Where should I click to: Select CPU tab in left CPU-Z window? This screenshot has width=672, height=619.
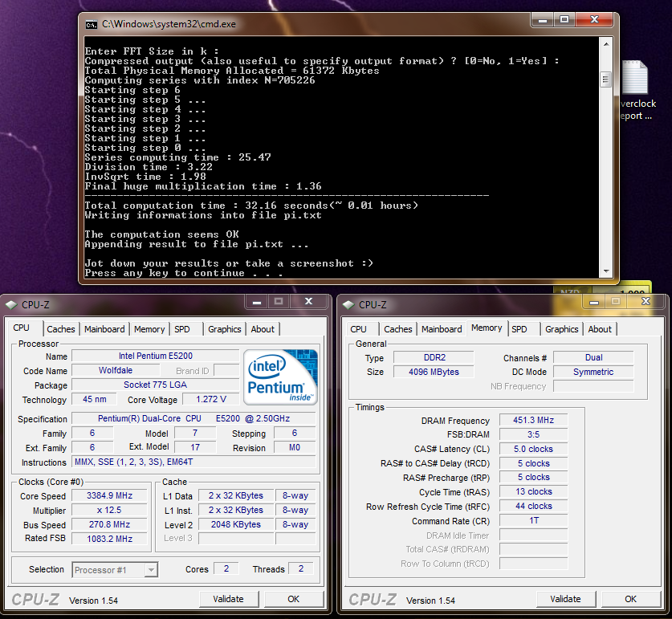coord(22,328)
